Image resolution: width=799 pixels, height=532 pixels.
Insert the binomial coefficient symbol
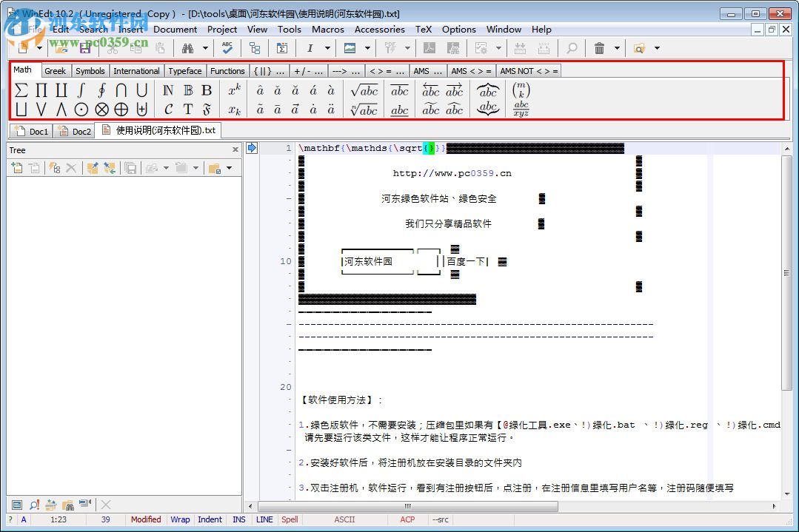[521, 91]
